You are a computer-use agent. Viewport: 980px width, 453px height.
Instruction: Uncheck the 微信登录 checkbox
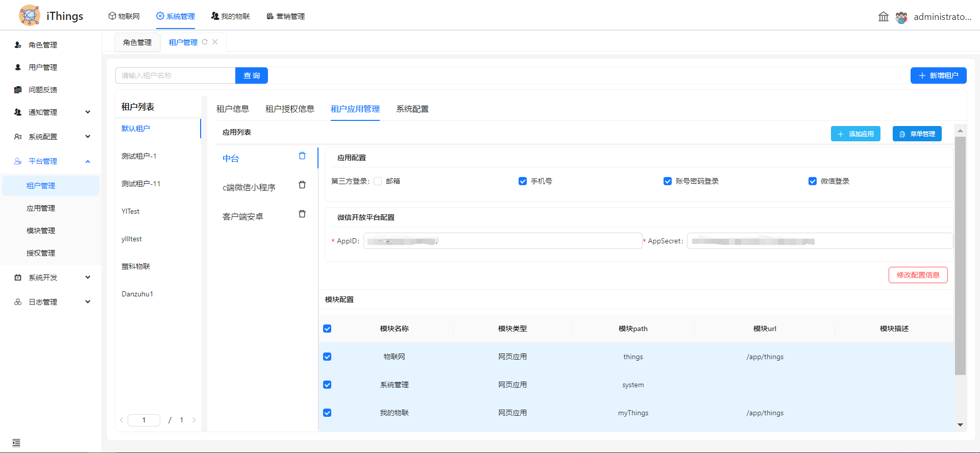coord(813,181)
